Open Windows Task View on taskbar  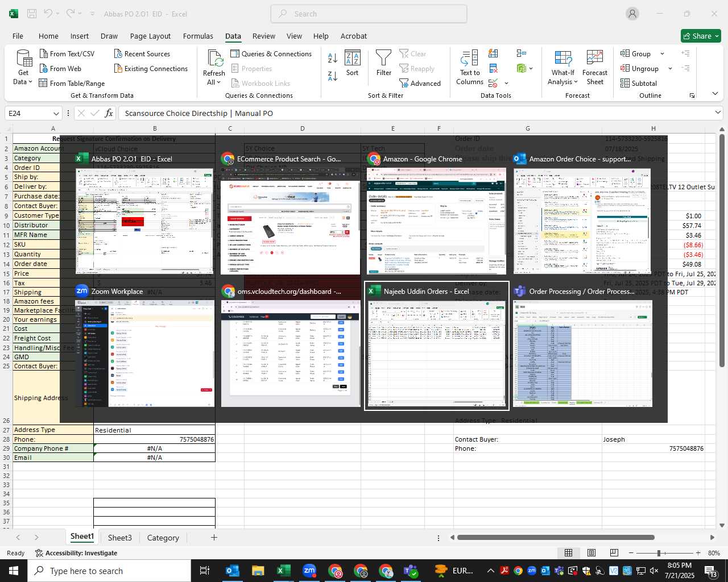[x=205, y=571]
